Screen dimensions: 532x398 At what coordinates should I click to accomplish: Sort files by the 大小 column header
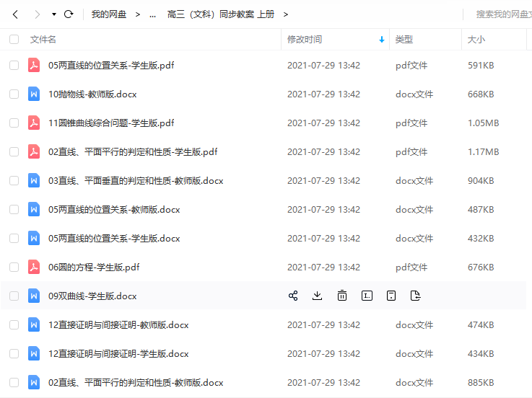[476, 40]
